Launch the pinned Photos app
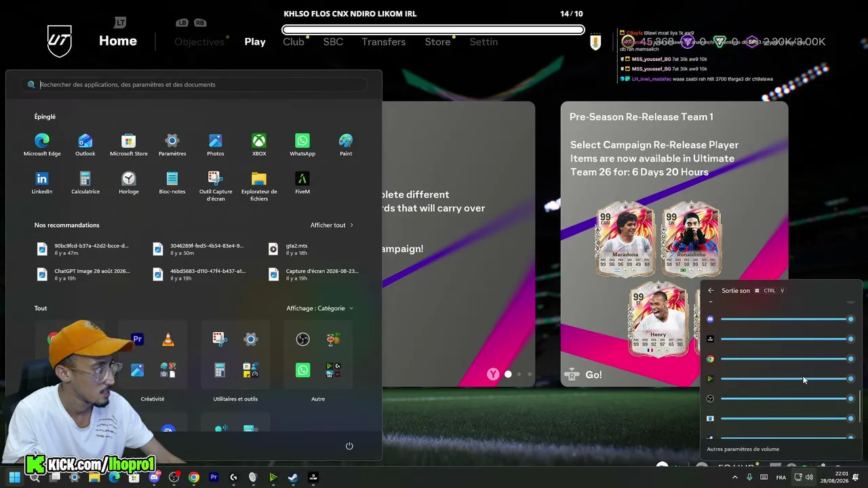868x488 pixels. pyautogui.click(x=216, y=144)
